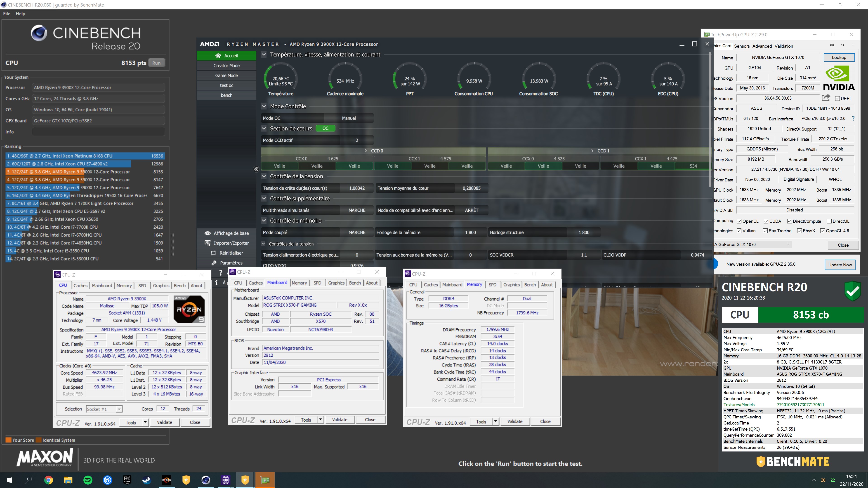The width and height of the screenshot is (868, 488).
Task: Collapse the Contrôle supplémentaire section
Action: tap(264, 198)
